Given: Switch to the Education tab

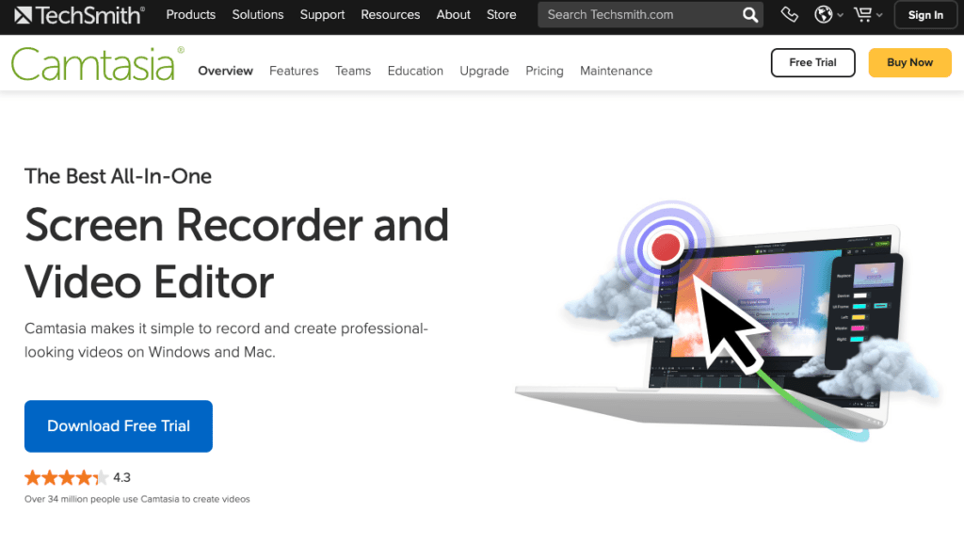Looking at the screenshot, I should (415, 71).
